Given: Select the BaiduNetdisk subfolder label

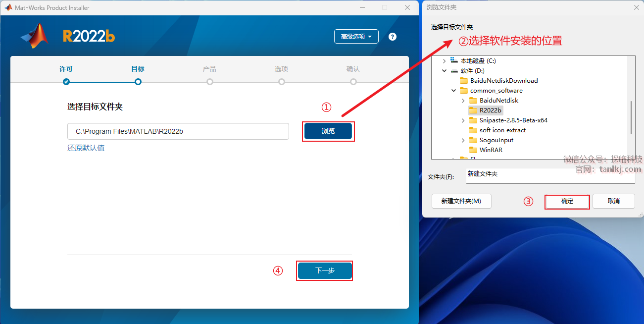Looking at the screenshot, I should pos(499,101).
